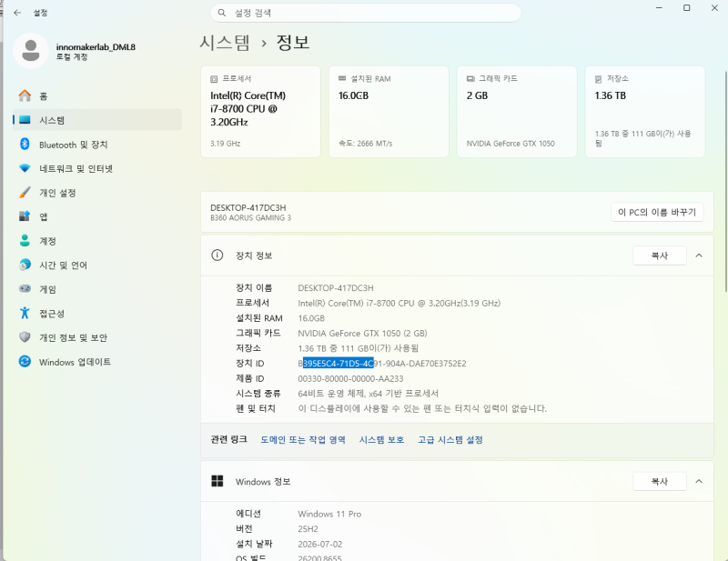728x561 pixels.
Task: Collapse the 장치 정보 section chevron
Action: (699, 255)
